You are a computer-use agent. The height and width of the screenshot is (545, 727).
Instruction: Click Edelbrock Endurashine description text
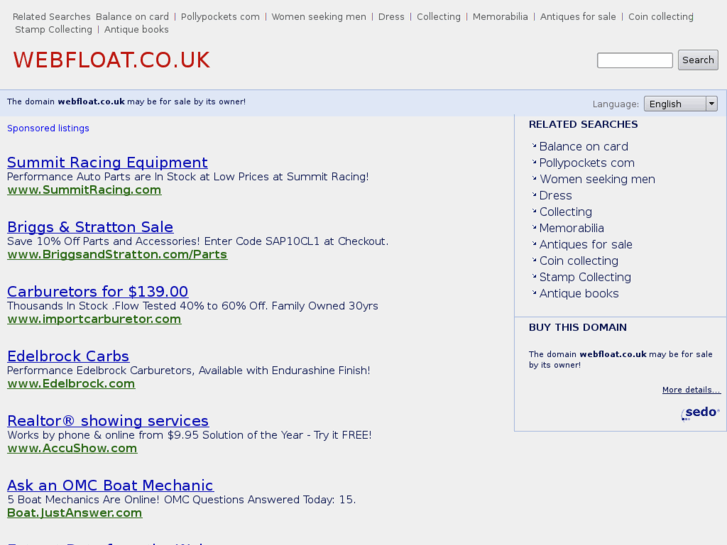coord(189,370)
